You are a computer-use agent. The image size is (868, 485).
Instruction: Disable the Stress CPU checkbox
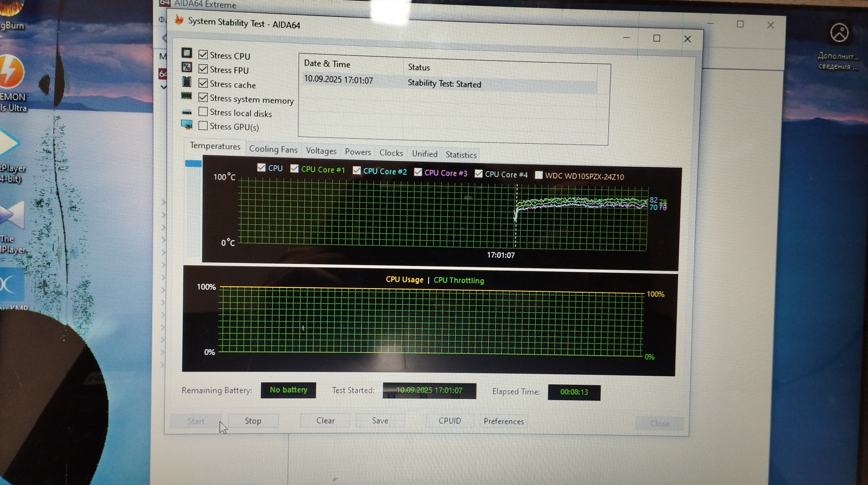[203, 55]
